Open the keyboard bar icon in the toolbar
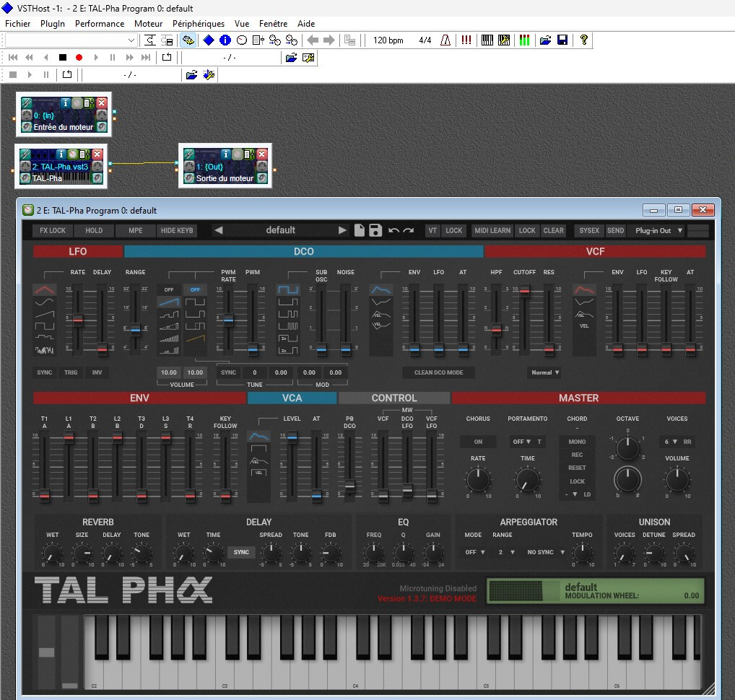The height and width of the screenshot is (700, 735). pos(487,40)
